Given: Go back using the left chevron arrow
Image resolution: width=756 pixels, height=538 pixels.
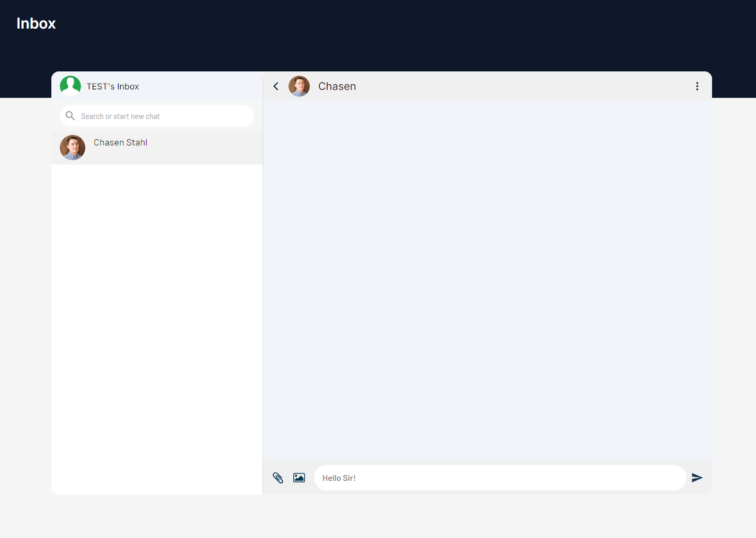Looking at the screenshot, I should (276, 86).
